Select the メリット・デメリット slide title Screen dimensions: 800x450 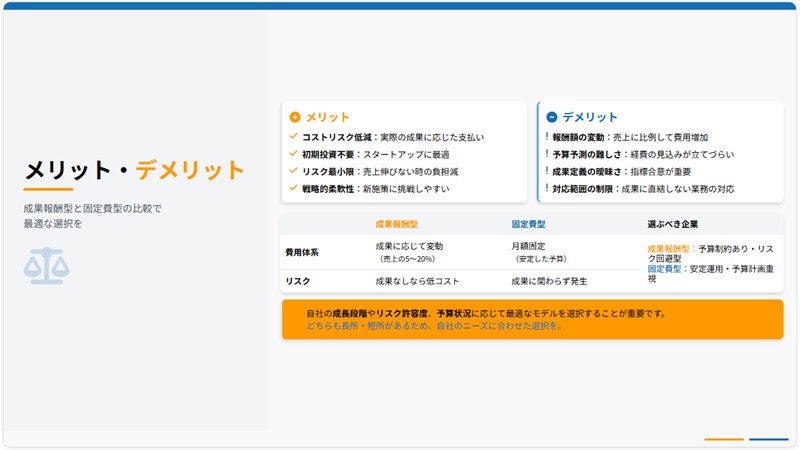pyautogui.click(x=135, y=170)
